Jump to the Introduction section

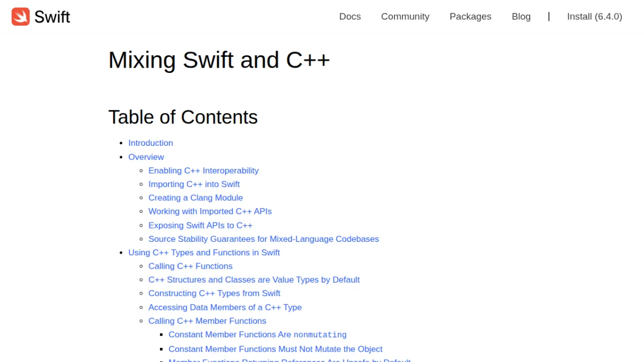click(x=150, y=143)
